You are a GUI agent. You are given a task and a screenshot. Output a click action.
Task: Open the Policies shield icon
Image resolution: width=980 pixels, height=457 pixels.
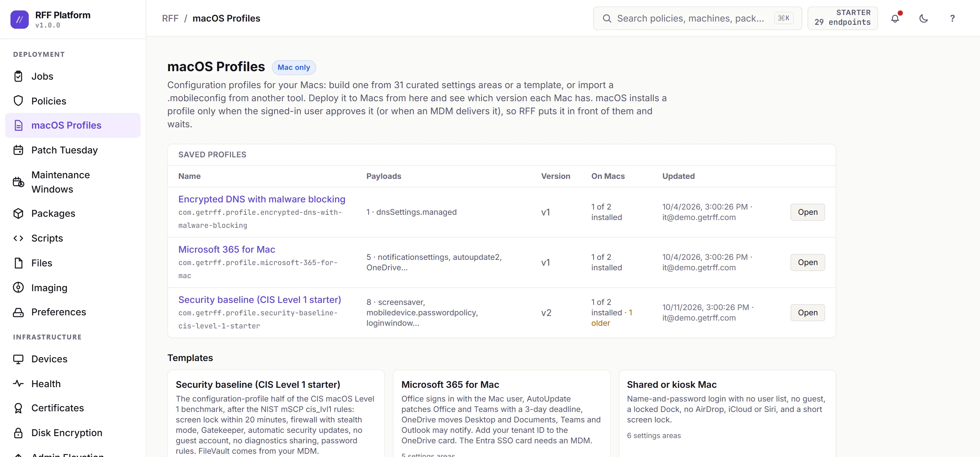click(18, 101)
